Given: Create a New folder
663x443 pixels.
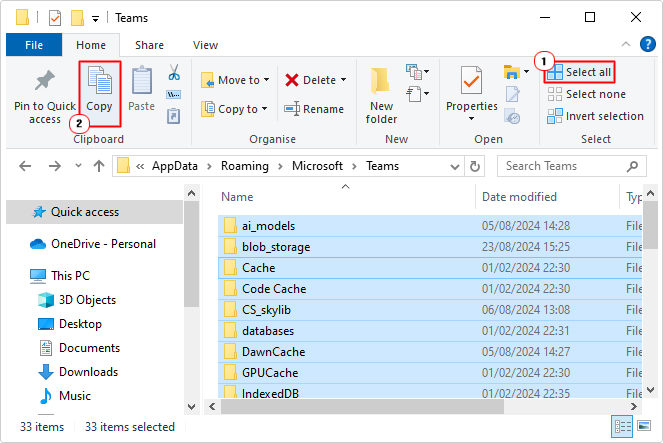Looking at the screenshot, I should click(381, 96).
